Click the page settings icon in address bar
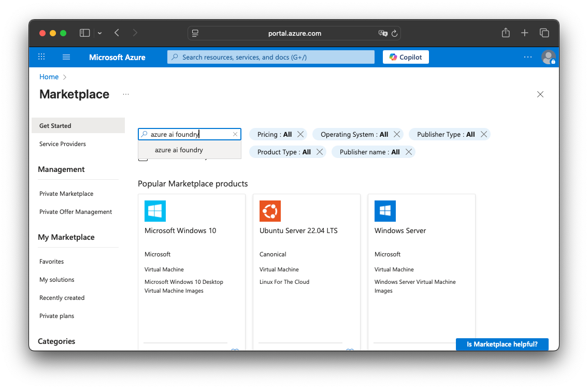 pyautogui.click(x=195, y=33)
